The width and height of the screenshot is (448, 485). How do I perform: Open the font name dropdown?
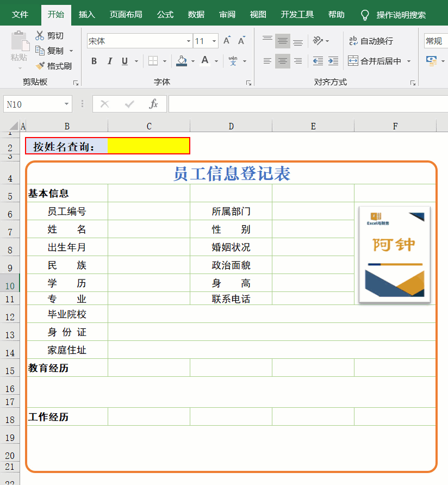189,41
